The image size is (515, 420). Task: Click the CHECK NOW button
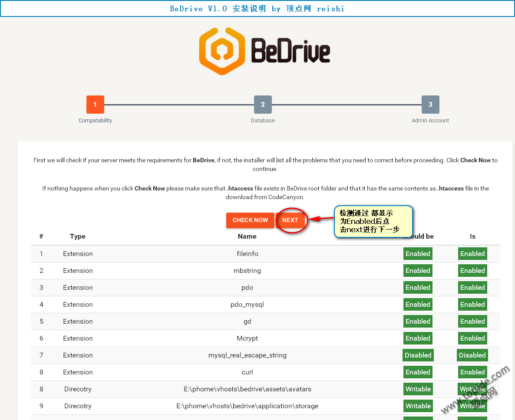pos(250,220)
